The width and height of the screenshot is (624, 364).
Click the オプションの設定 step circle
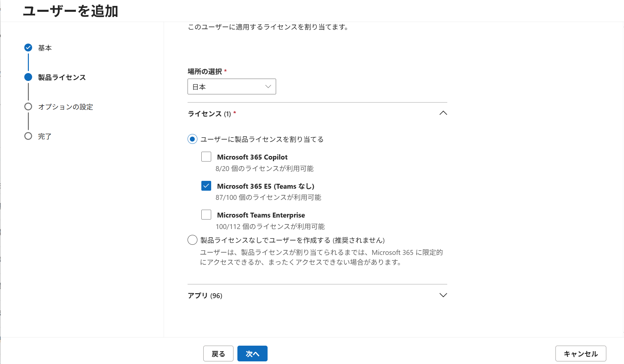tap(28, 107)
